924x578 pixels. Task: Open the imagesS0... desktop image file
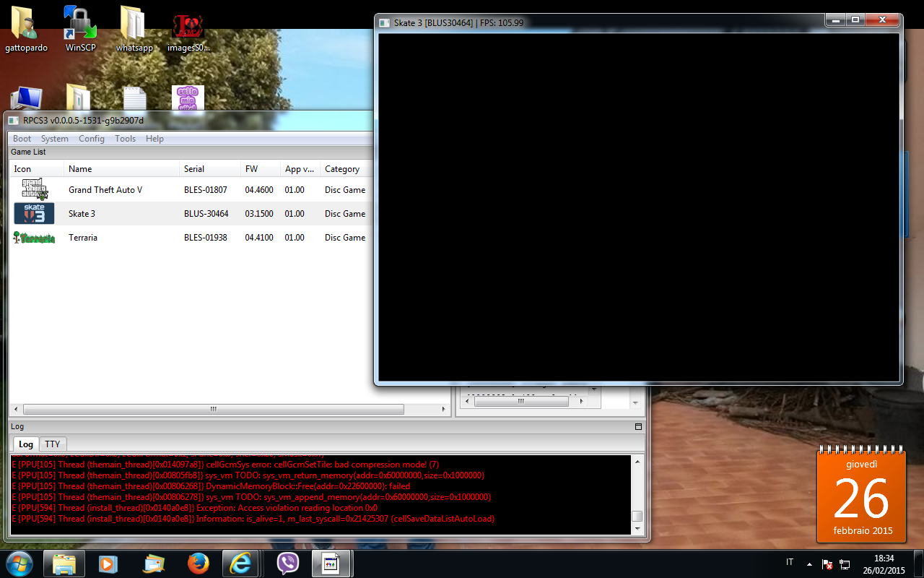click(188, 29)
